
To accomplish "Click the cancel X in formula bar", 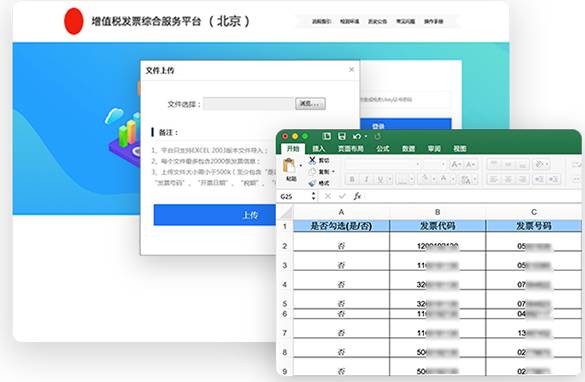I will click(x=328, y=196).
